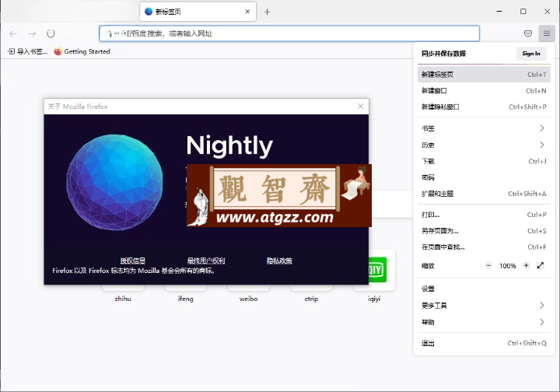
Task: Click the Sign In button
Action: pyautogui.click(x=531, y=54)
